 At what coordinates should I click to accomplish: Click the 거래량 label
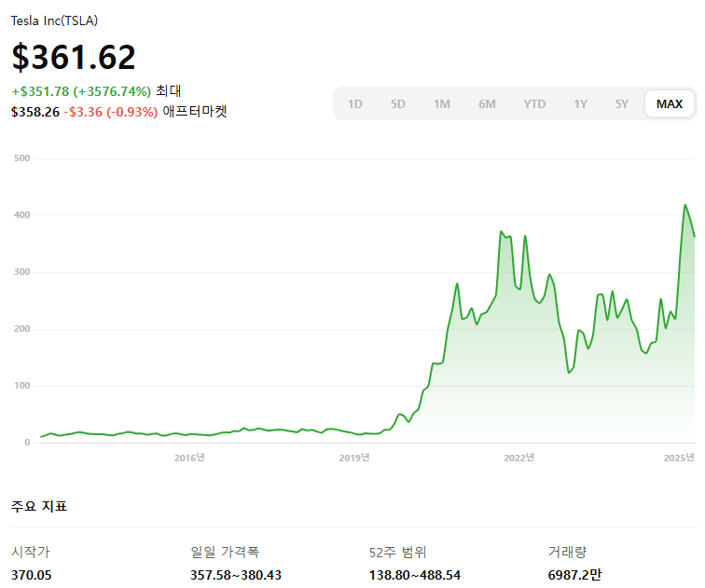pos(567,552)
